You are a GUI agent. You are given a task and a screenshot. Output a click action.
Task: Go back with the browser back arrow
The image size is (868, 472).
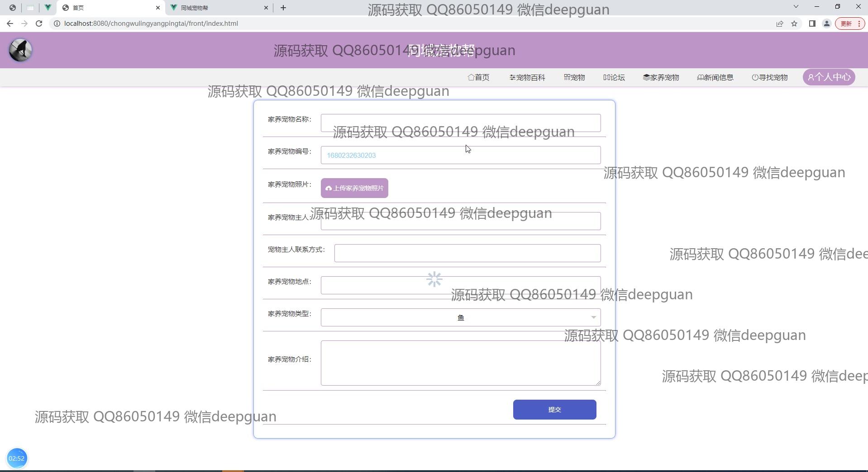click(10, 24)
